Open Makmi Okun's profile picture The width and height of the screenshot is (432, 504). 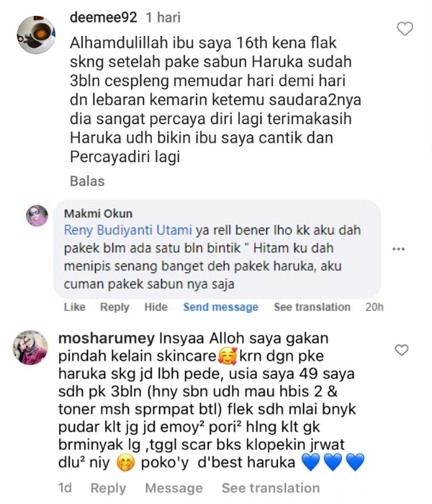[37, 216]
